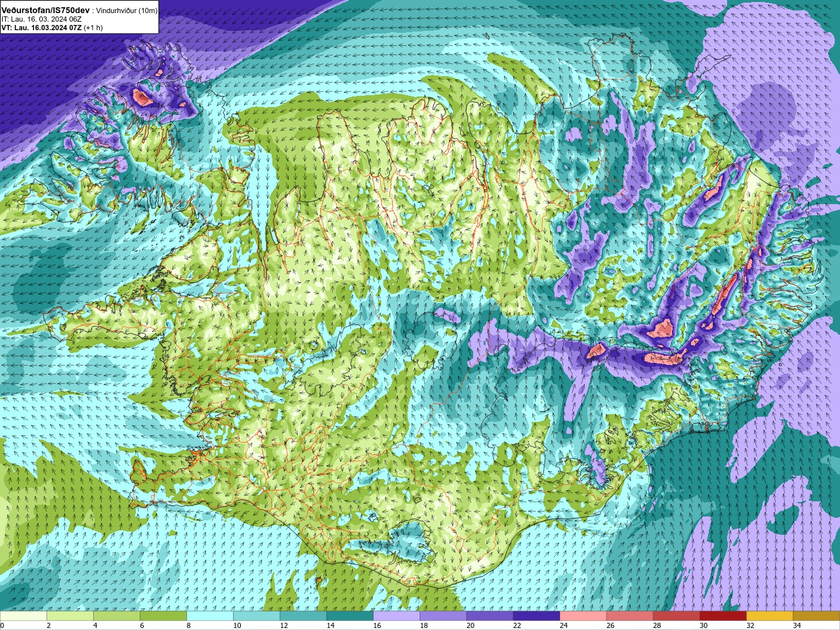Click the legend scale label "8"

click(x=188, y=625)
